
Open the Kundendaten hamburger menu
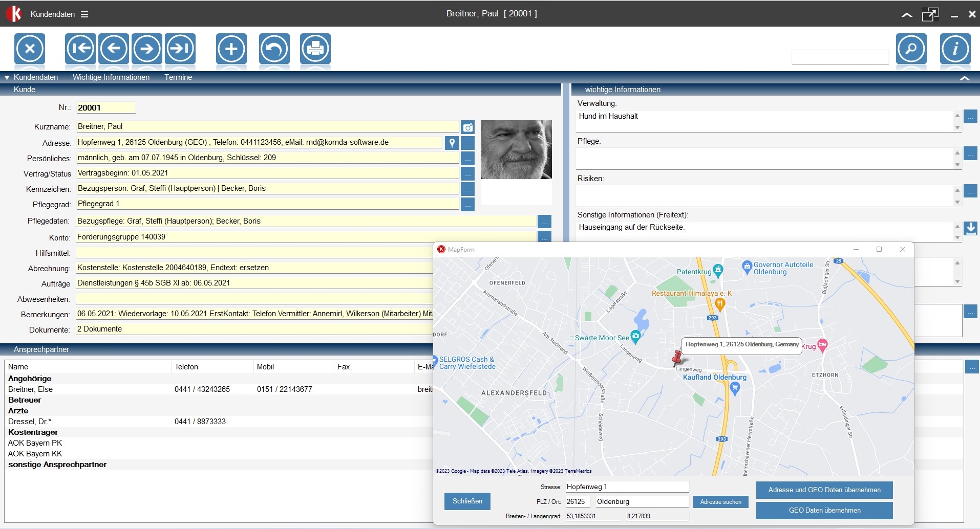[x=84, y=14]
